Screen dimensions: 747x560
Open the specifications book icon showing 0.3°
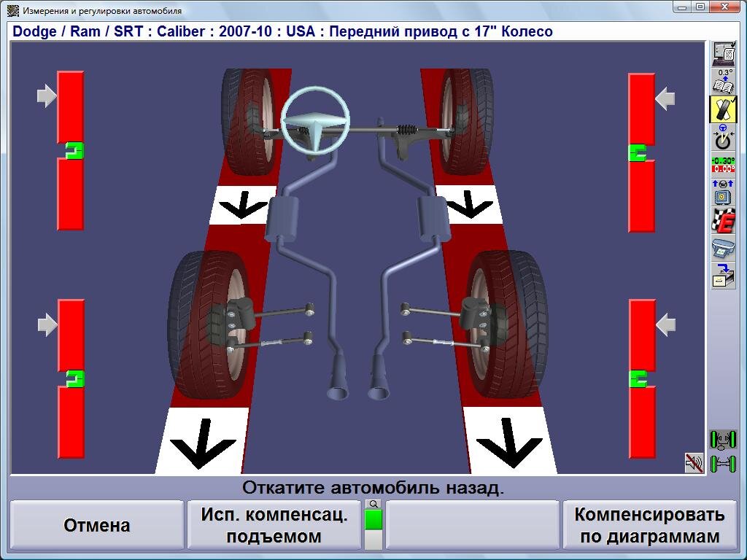723,81
